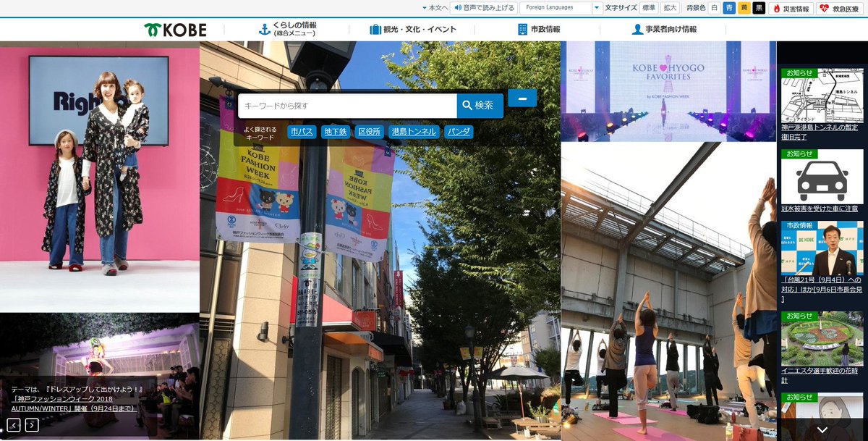Viewport: 868px width, 441px height.
Task: Select パンダ keyword tag
Action: coord(458,132)
